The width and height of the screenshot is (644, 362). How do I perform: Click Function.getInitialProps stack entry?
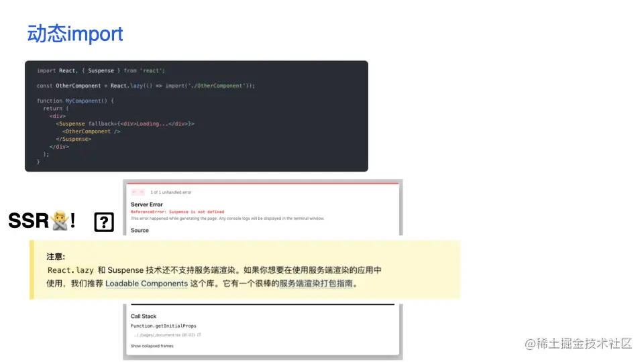click(x=164, y=326)
